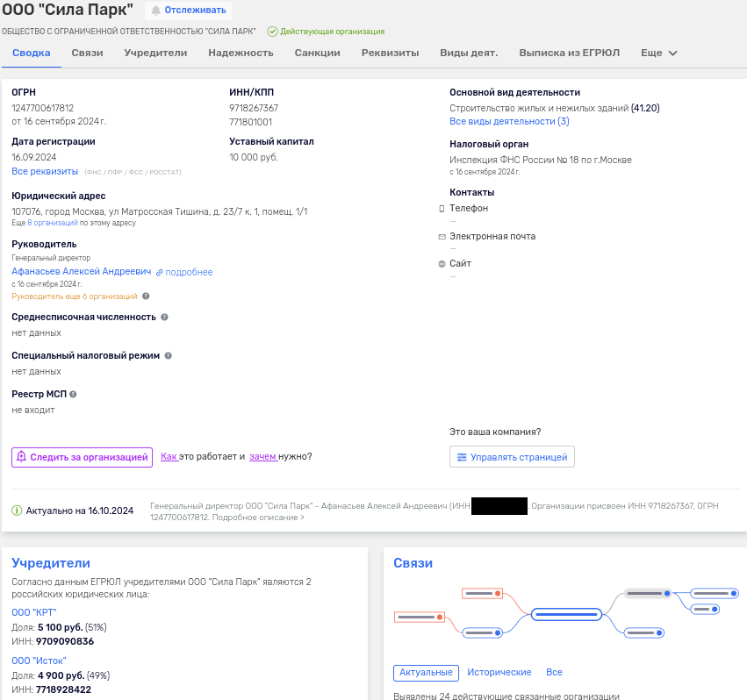Click help icon beside Реестр МСП
Screen dimensions: 747x700
73,394
